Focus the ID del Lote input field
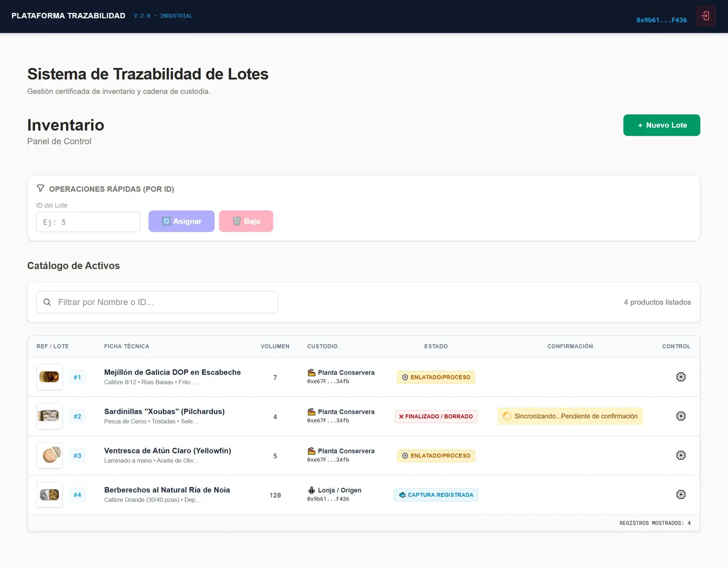The height and width of the screenshot is (568, 728). [x=88, y=222]
